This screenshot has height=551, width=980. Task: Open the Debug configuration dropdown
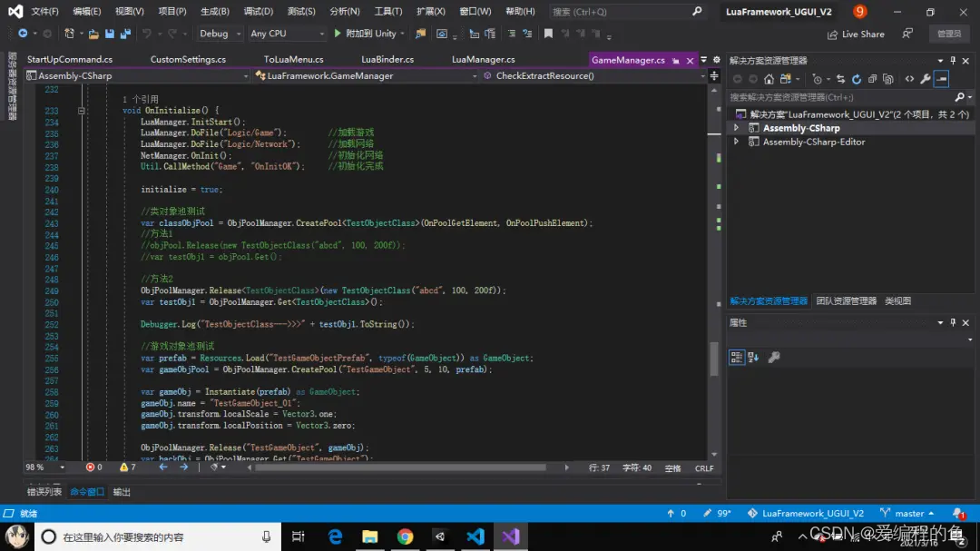[x=220, y=34]
